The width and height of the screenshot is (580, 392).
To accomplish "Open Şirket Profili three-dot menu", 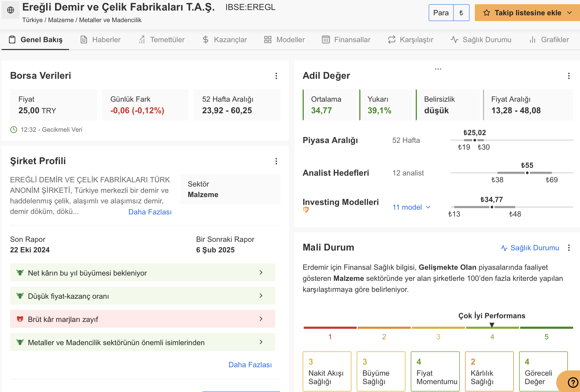I will coord(276,161).
